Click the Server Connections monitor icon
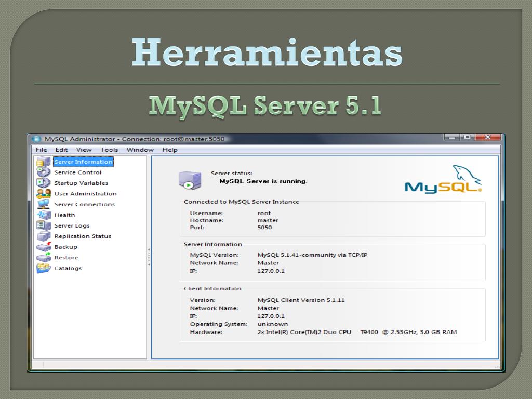The width and height of the screenshot is (532, 399). [44, 204]
